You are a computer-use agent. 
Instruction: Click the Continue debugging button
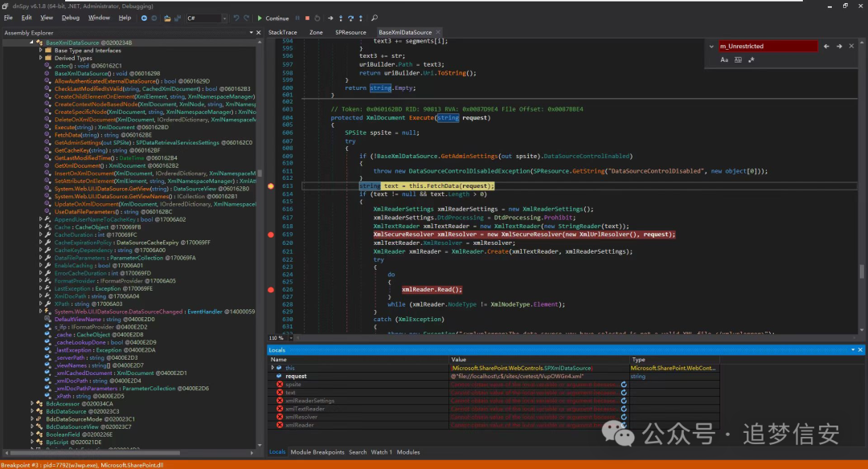(x=273, y=18)
